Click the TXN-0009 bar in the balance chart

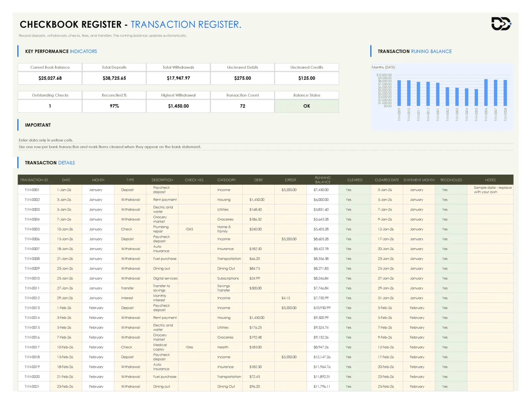pos(399,93)
